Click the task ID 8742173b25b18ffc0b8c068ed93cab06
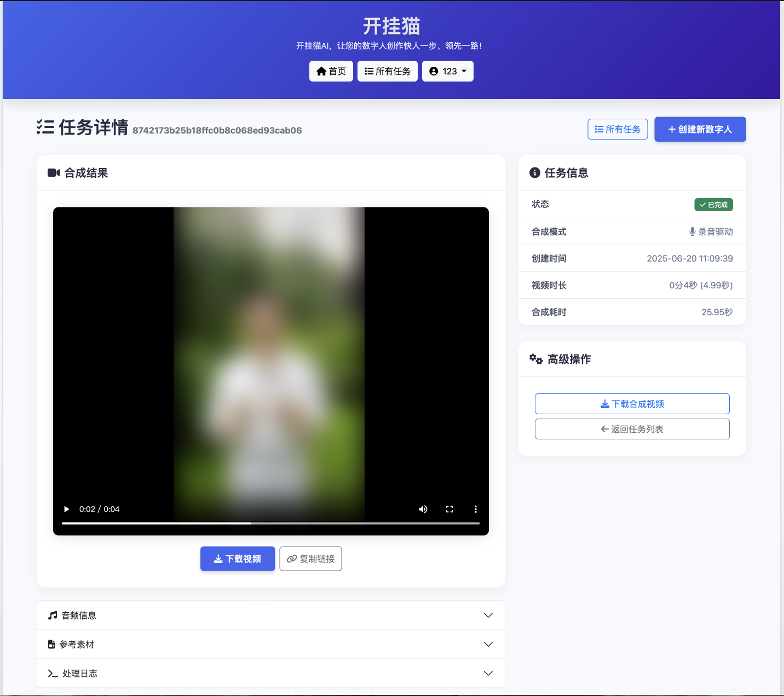The width and height of the screenshot is (784, 696). tap(217, 130)
